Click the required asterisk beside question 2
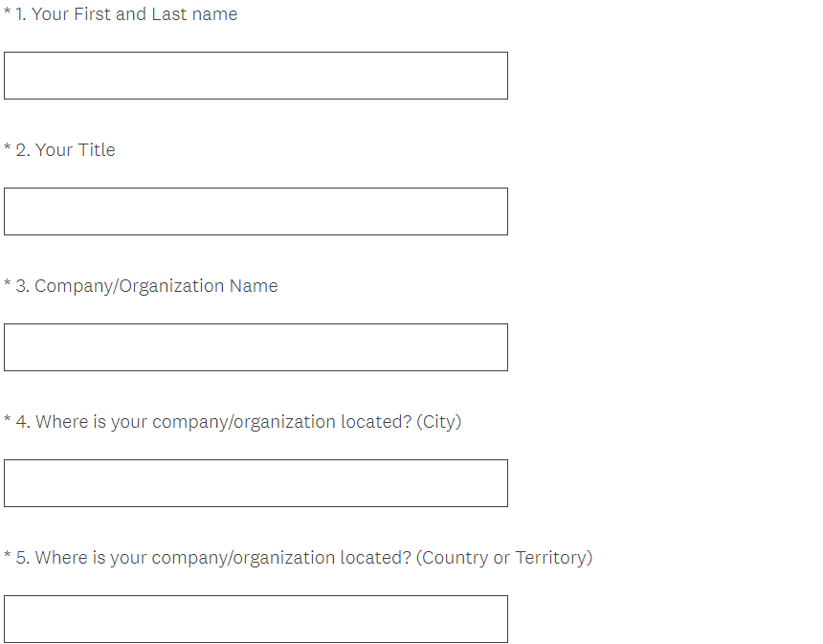823x644 pixels. point(8,149)
